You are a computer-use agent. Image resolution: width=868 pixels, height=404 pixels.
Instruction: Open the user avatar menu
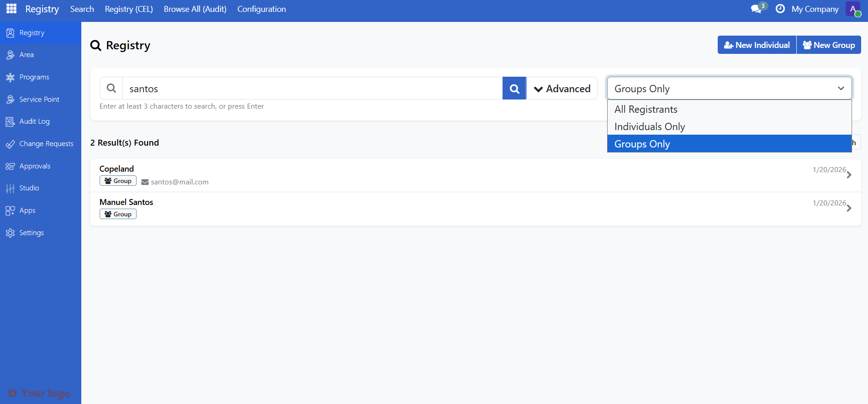tap(853, 9)
